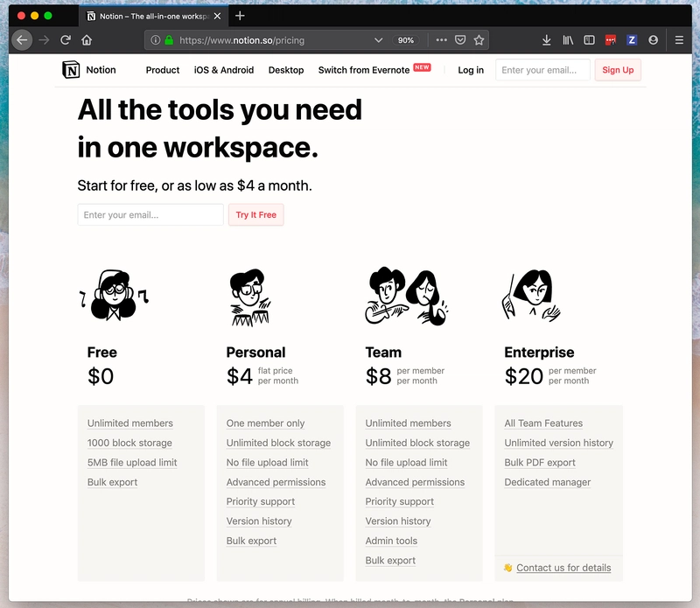
Task: Click 'No file upload limit' in Personal plan
Action: pos(267,463)
